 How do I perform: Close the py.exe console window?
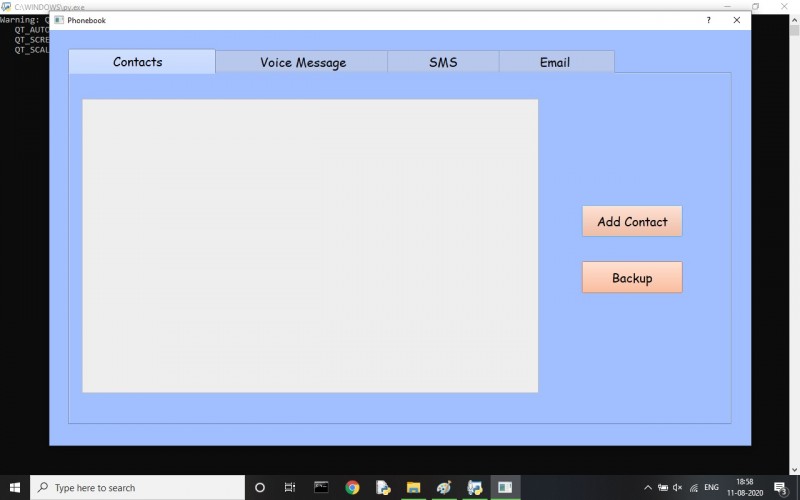point(784,6)
